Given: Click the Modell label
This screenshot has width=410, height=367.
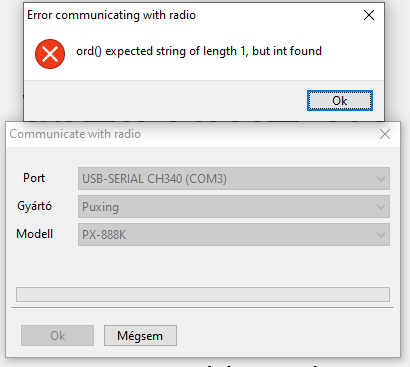Looking at the screenshot, I should 34,234.
